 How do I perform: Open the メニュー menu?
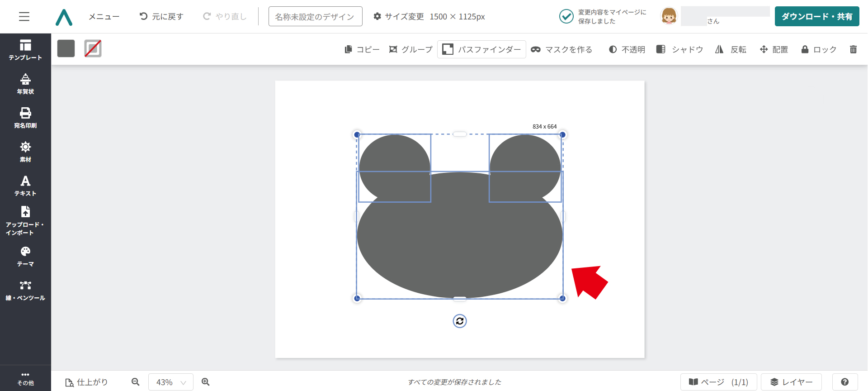[104, 17]
